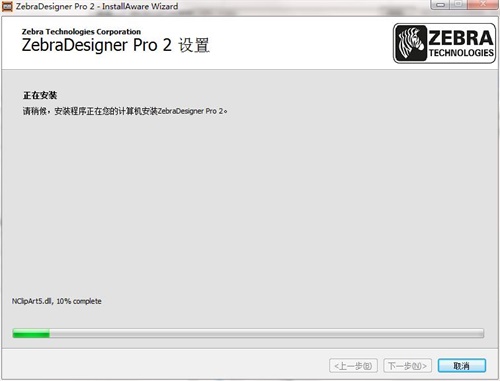This screenshot has height=381, width=500.
Task: Close the installer wizard window
Action: pyautogui.click(x=483, y=5)
